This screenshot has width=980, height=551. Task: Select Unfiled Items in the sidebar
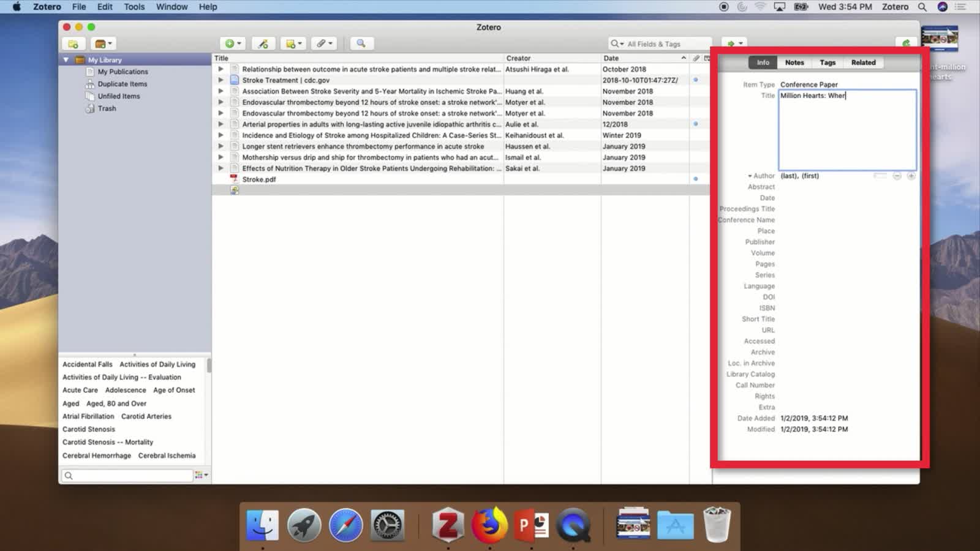coord(119,96)
